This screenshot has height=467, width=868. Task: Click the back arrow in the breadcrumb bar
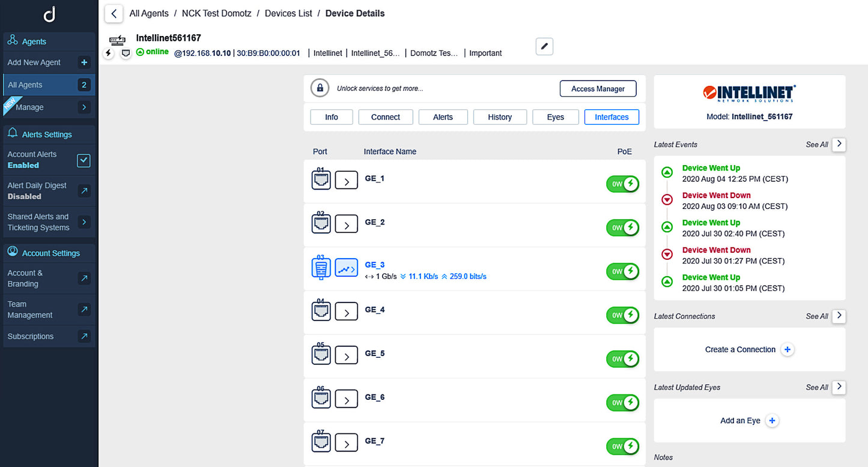114,13
